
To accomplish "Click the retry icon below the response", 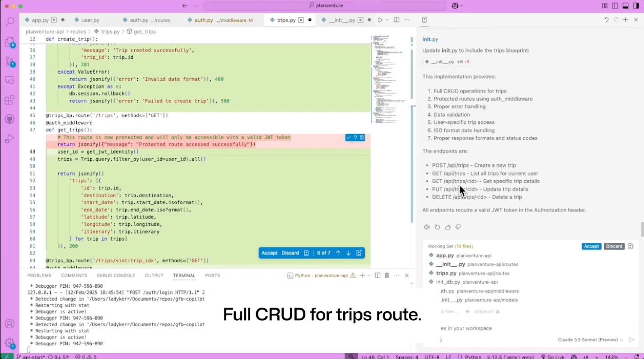I will pyautogui.click(x=437, y=227).
